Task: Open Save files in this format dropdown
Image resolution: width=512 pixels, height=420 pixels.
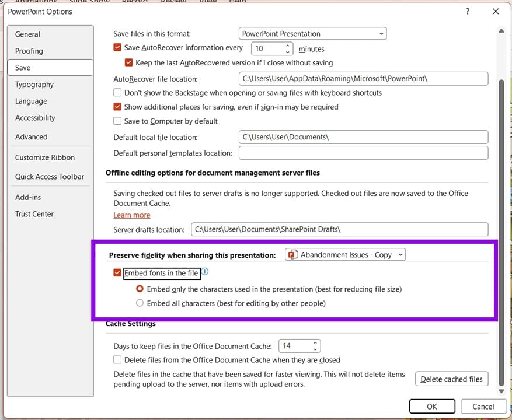Action: pyautogui.click(x=312, y=34)
